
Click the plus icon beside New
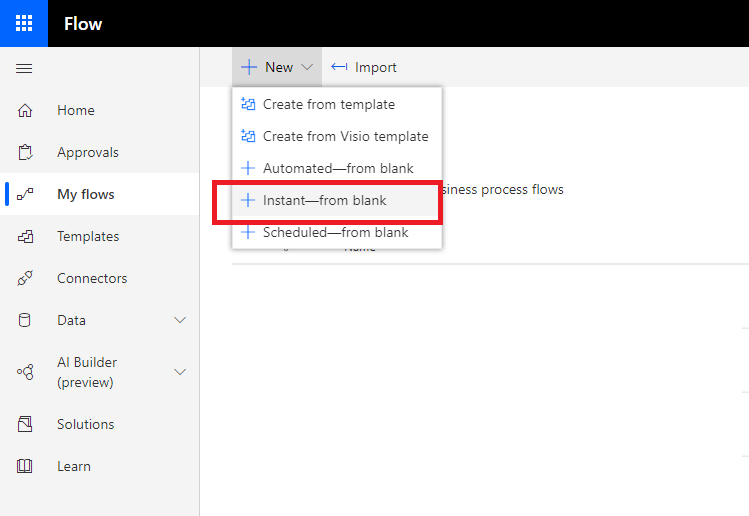tap(249, 67)
